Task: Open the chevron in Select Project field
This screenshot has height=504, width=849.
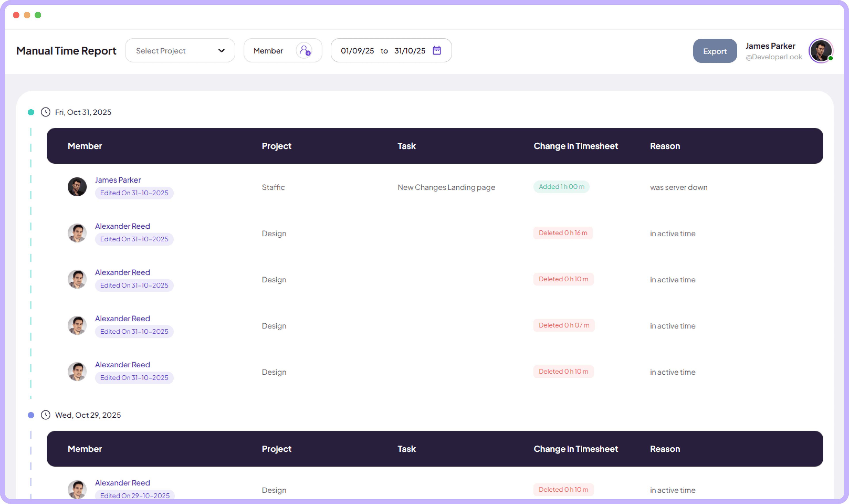Action: [221, 50]
